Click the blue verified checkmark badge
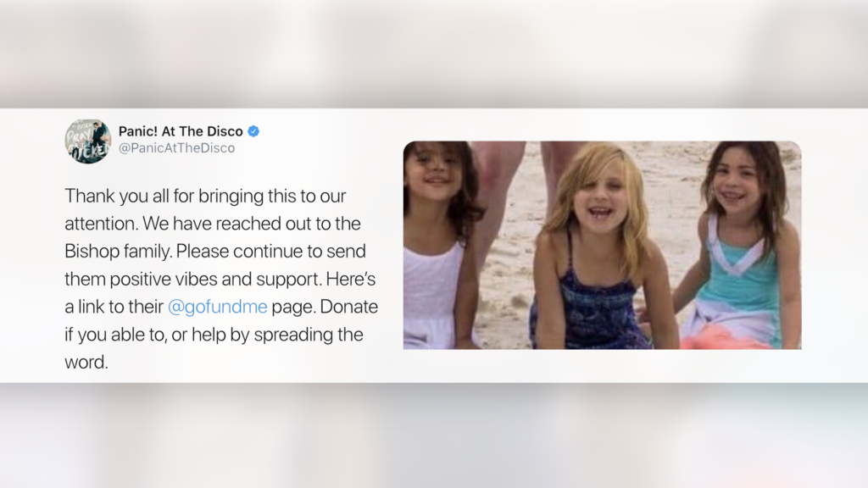Screen dimensions: 868x488 click(253, 131)
